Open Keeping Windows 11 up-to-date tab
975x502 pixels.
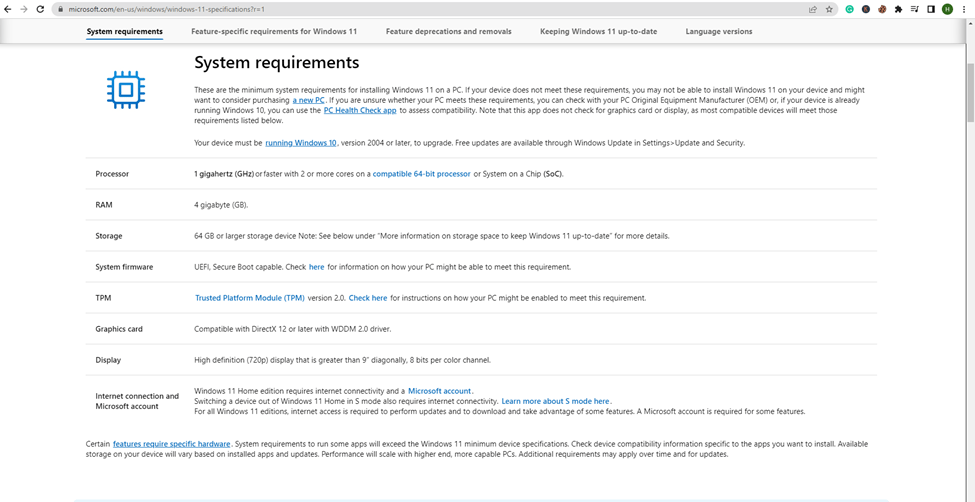(598, 31)
